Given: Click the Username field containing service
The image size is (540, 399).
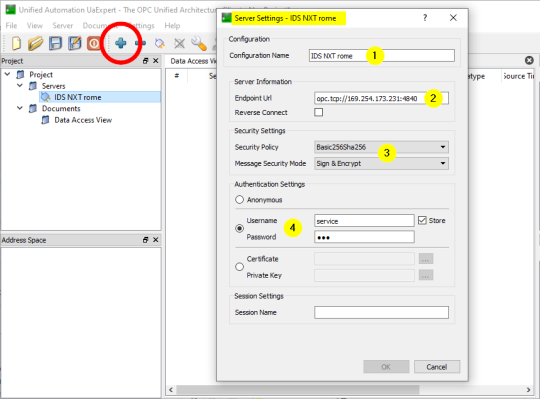Looking at the screenshot, I should (364, 221).
